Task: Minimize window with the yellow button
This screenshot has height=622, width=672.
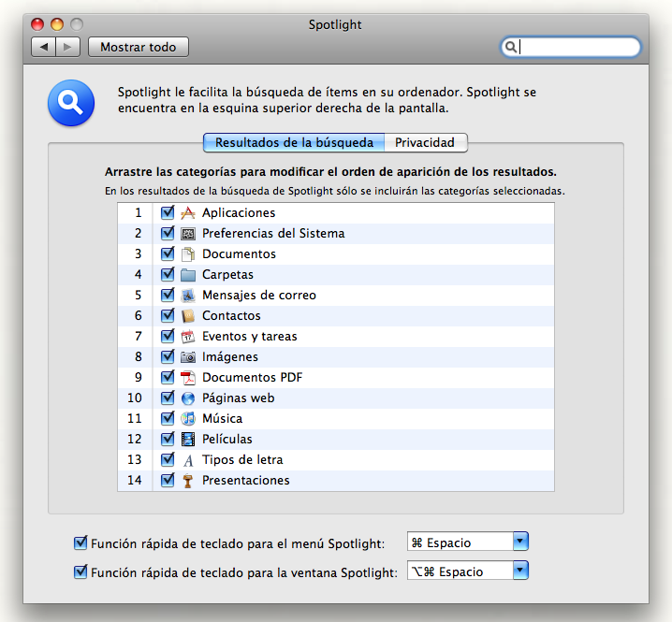Action: (57, 24)
